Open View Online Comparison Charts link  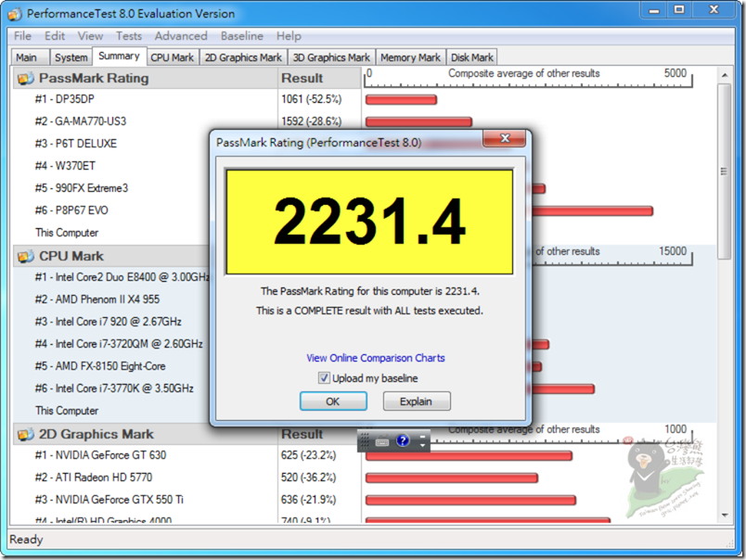point(376,358)
